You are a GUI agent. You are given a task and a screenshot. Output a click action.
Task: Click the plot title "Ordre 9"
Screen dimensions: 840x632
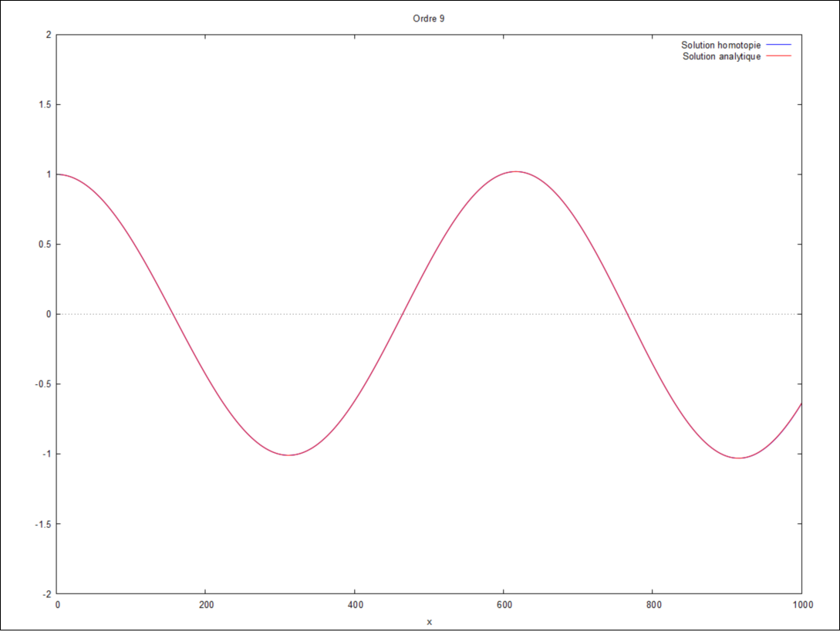pos(429,19)
